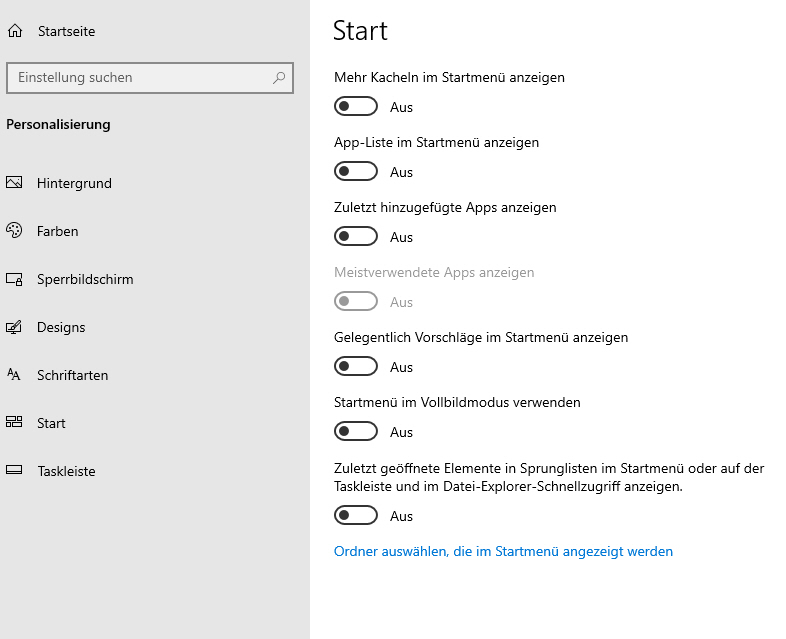
Task: Enable Mehr Kacheln im Startmenü toggle
Action: 356,106
